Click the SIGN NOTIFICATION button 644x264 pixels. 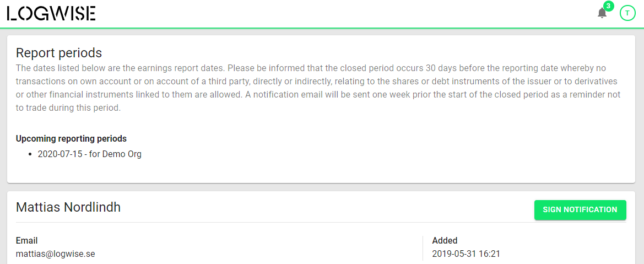coord(580,210)
